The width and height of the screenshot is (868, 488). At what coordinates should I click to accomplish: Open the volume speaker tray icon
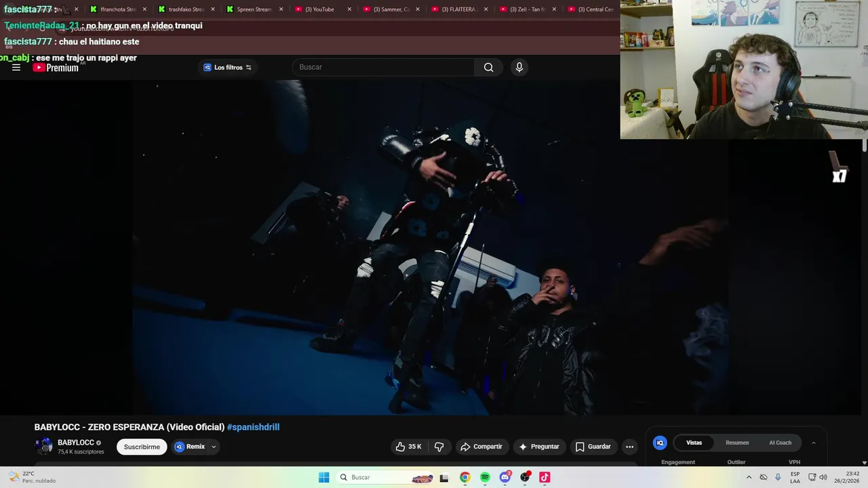(823, 477)
